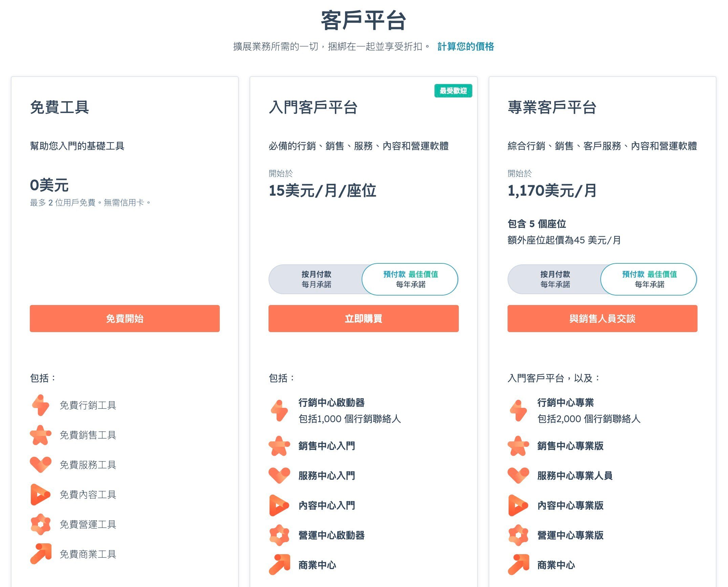
Task: Click the 最受歡迎 badge
Action: pos(453,91)
